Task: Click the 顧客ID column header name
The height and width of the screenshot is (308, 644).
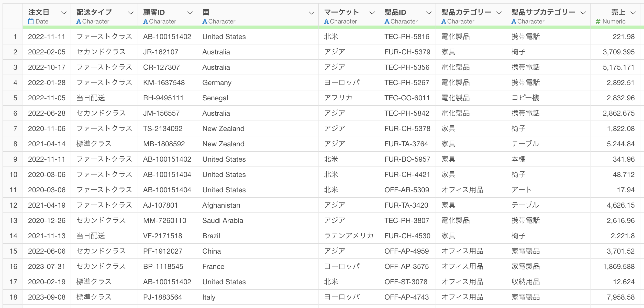Action: tap(154, 12)
